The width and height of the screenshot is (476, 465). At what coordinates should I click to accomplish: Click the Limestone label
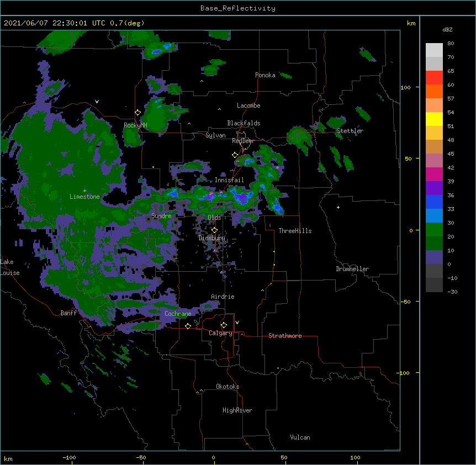(x=84, y=197)
